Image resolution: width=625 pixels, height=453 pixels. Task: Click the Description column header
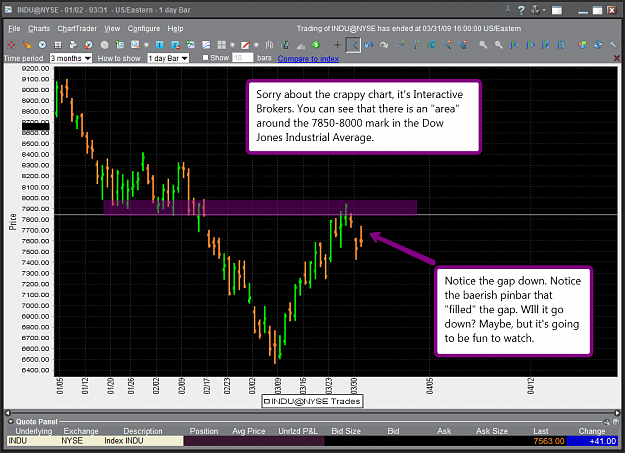pos(143,431)
